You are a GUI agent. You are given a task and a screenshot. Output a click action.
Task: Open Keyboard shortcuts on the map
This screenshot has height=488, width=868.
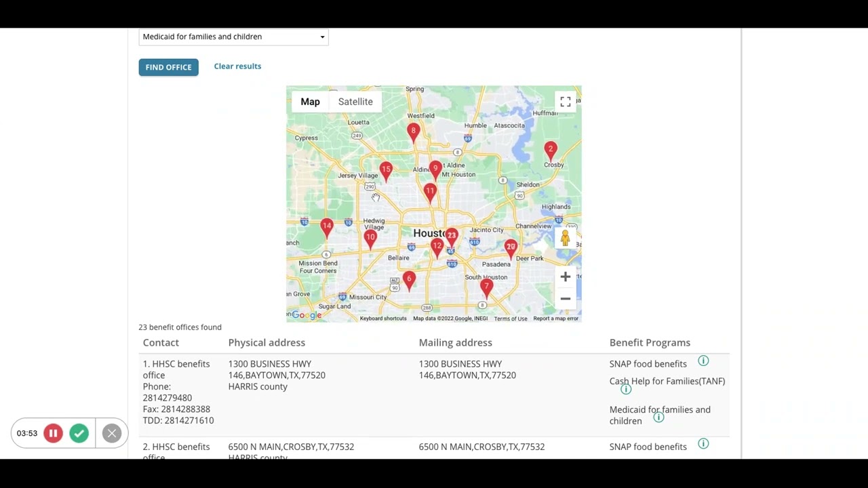(x=383, y=319)
